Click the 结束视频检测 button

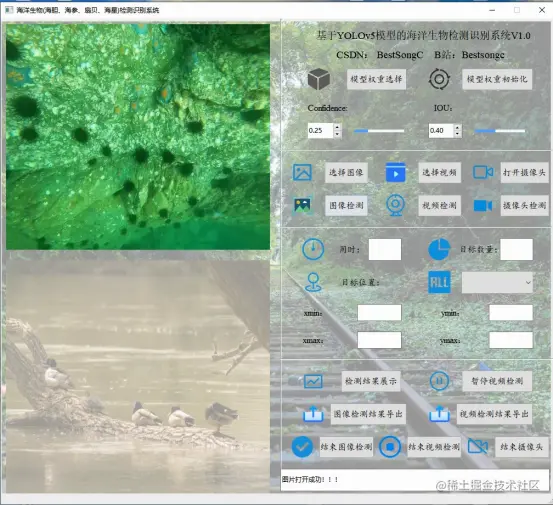tap(434, 447)
